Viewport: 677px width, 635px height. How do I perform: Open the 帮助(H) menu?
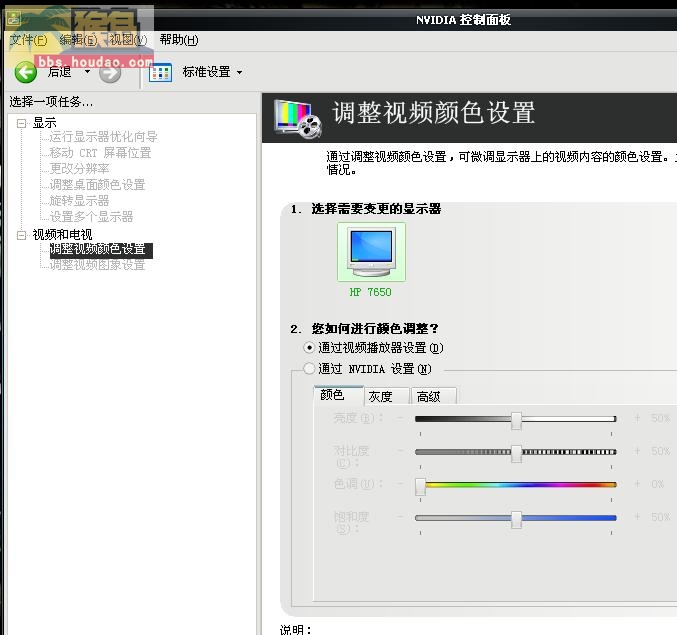179,40
